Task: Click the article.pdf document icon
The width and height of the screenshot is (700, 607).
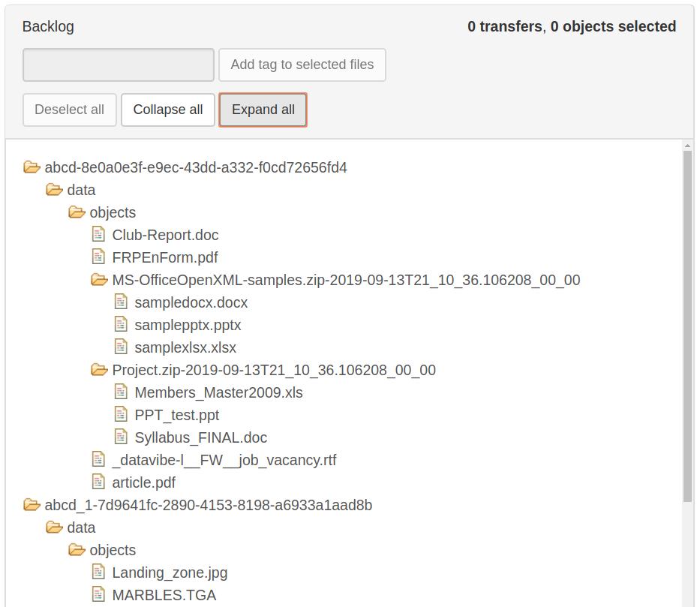Action: pyautogui.click(x=98, y=482)
